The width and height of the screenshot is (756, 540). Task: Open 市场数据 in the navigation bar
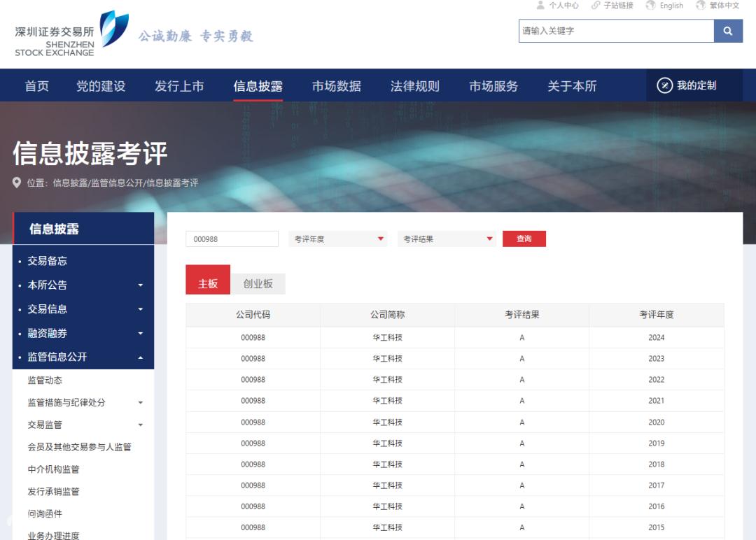[x=336, y=86]
